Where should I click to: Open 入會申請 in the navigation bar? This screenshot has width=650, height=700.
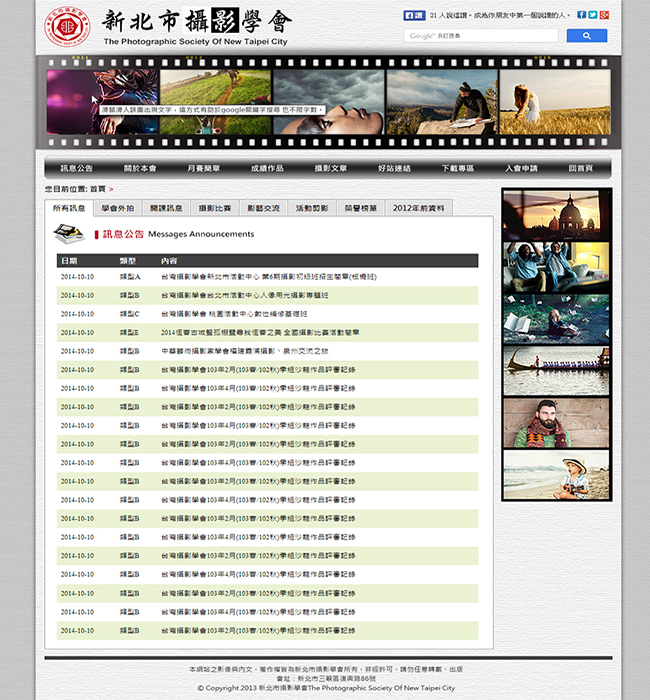coord(521,168)
